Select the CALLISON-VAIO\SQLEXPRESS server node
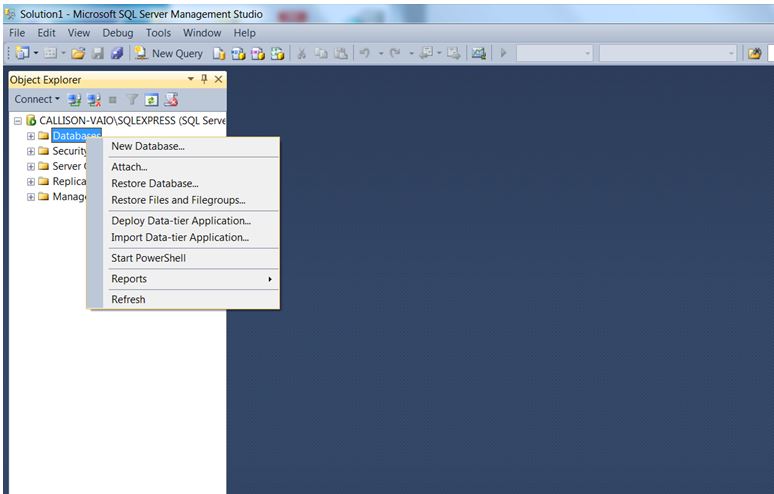The image size is (774, 494). pyautogui.click(x=132, y=120)
